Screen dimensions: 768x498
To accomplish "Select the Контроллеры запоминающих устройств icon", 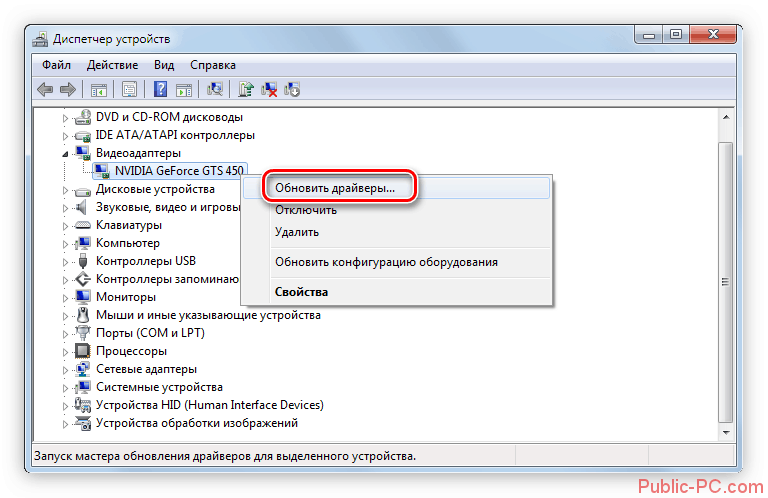I will (x=83, y=279).
